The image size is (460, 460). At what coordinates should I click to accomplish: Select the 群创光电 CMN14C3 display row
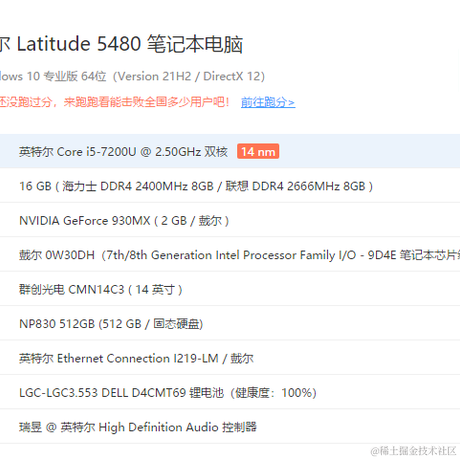[230, 289]
